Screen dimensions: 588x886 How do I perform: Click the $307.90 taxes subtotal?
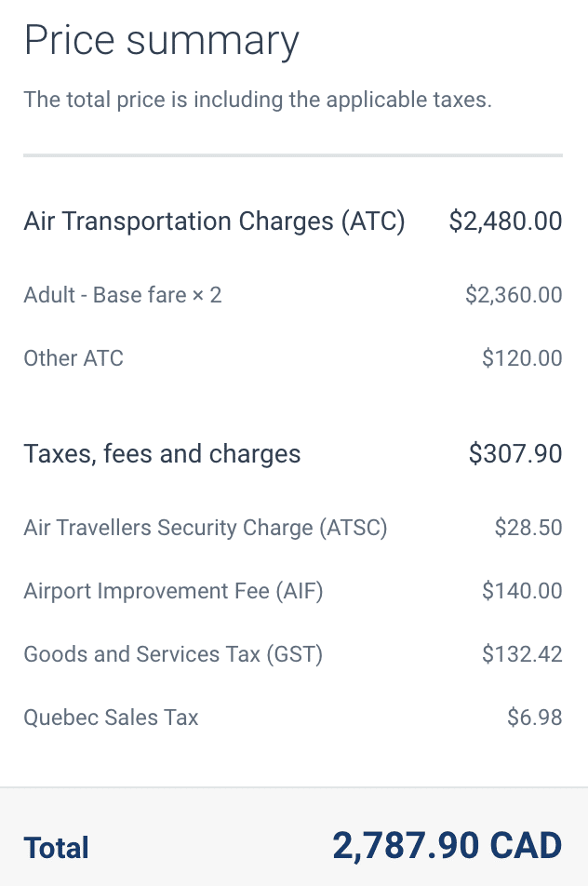[x=515, y=454]
